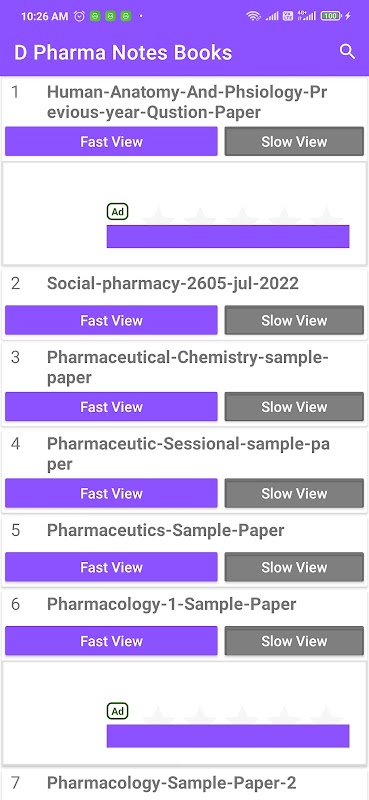The height and width of the screenshot is (800, 369).
Task: Select the Pharmaceutics-Sample-Paper title
Action: pyautogui.click(x=165, y=530)
